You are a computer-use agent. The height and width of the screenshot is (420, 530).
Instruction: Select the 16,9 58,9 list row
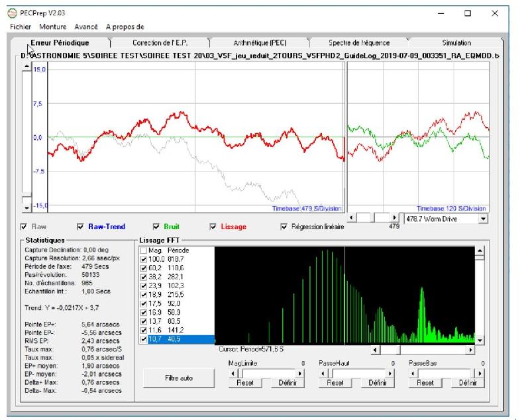click(177, 312)
